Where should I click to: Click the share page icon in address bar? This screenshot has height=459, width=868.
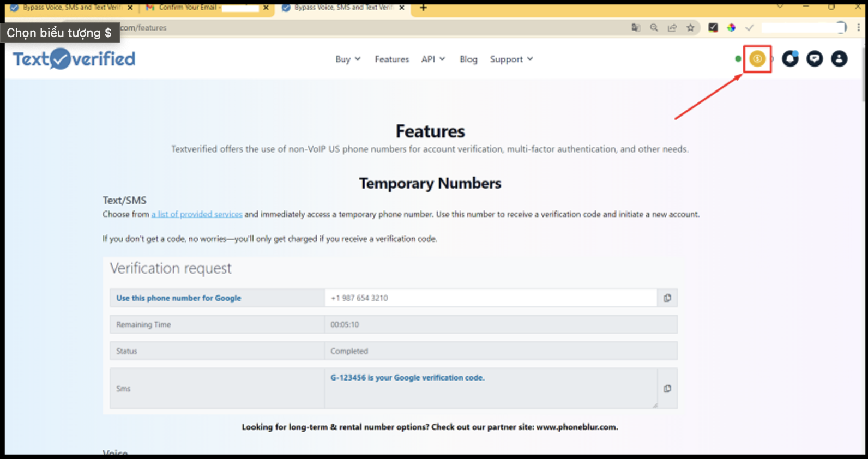[672, 28]
